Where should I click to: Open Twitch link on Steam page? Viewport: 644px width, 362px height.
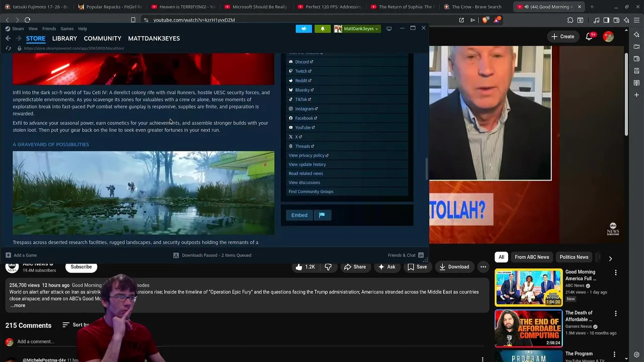pos(300,71)
